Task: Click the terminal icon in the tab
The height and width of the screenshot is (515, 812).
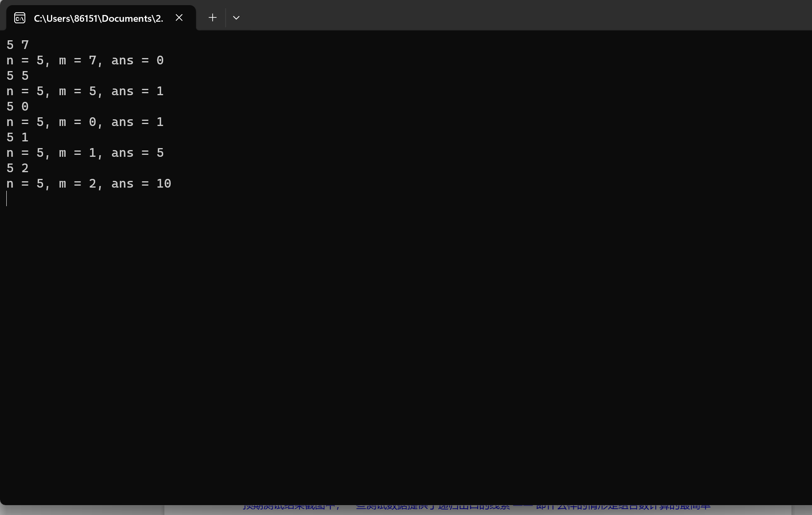Action: pos(20,18)
